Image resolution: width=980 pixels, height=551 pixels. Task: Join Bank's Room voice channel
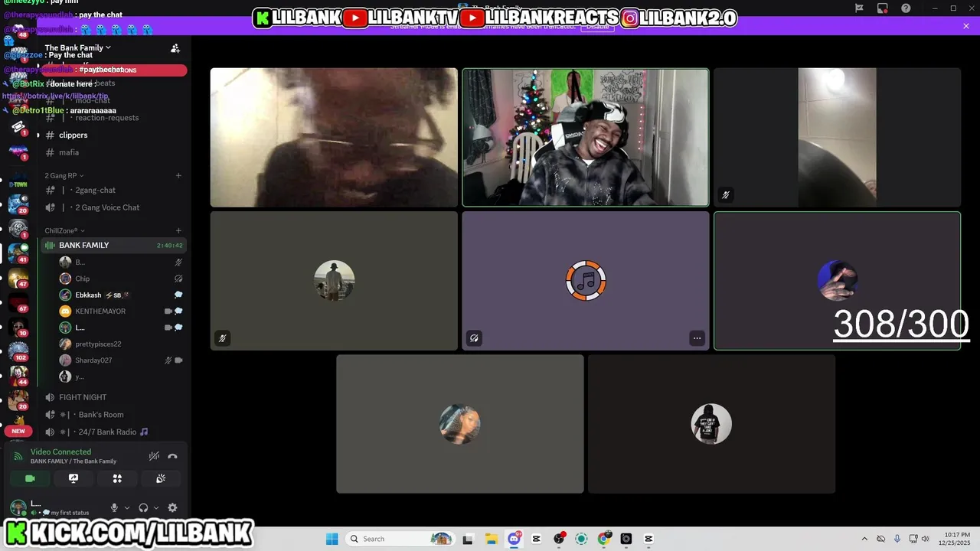[x=113, y=415]
